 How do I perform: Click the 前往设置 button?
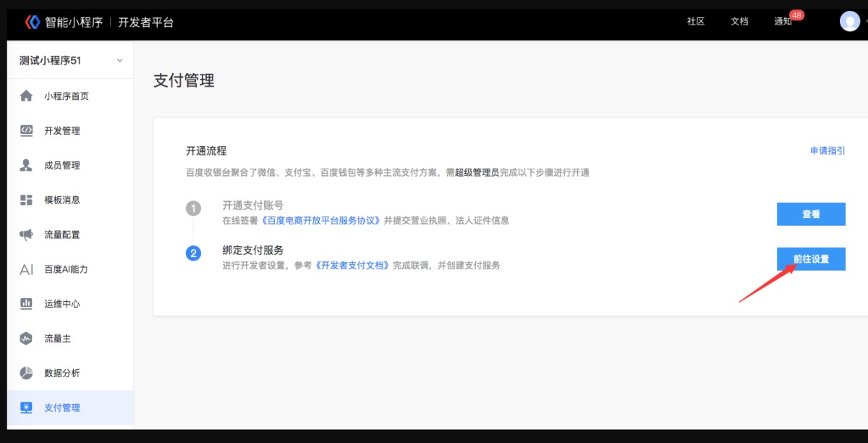pos(811,259)
